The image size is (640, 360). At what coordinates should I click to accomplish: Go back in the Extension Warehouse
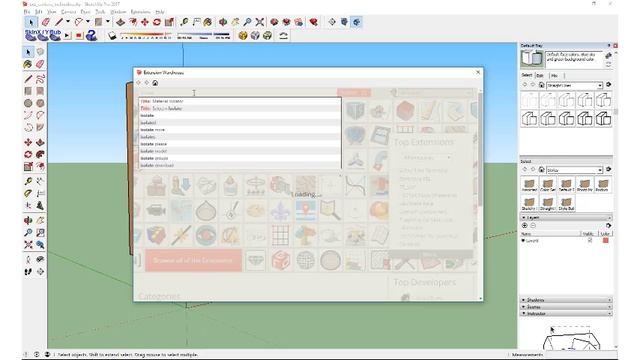(x=139, y=83)
